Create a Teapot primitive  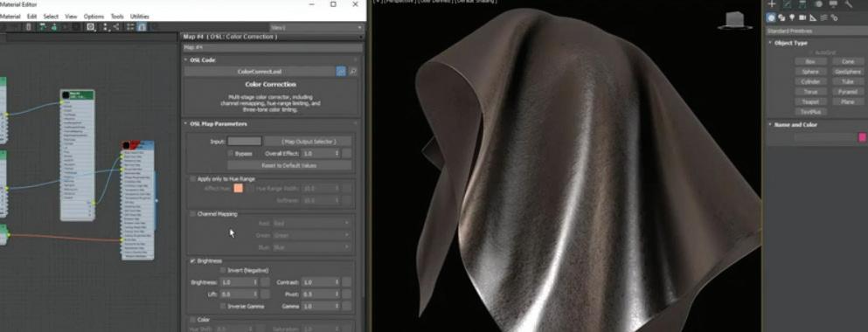(810, 102)
